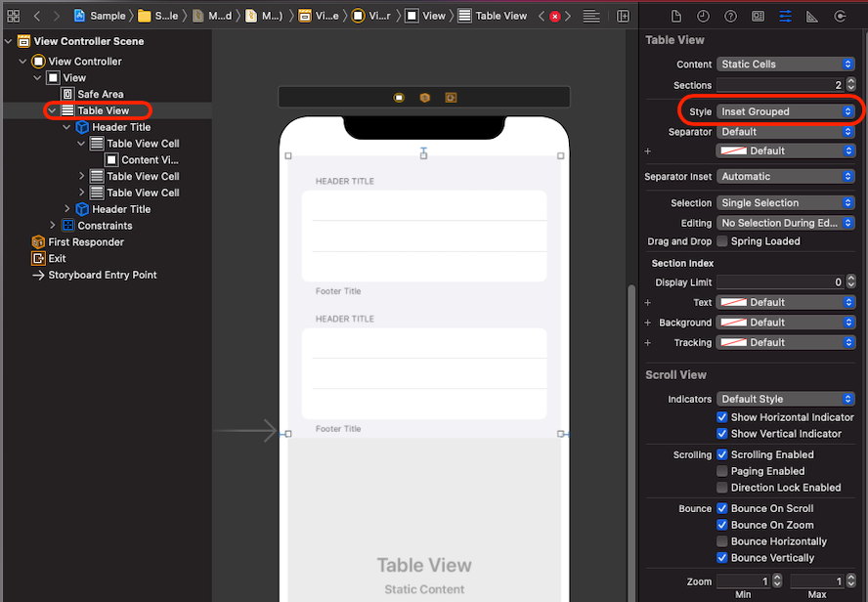868x602 pixels.
Task: Open the editor options lines menu
Action: 591,16
